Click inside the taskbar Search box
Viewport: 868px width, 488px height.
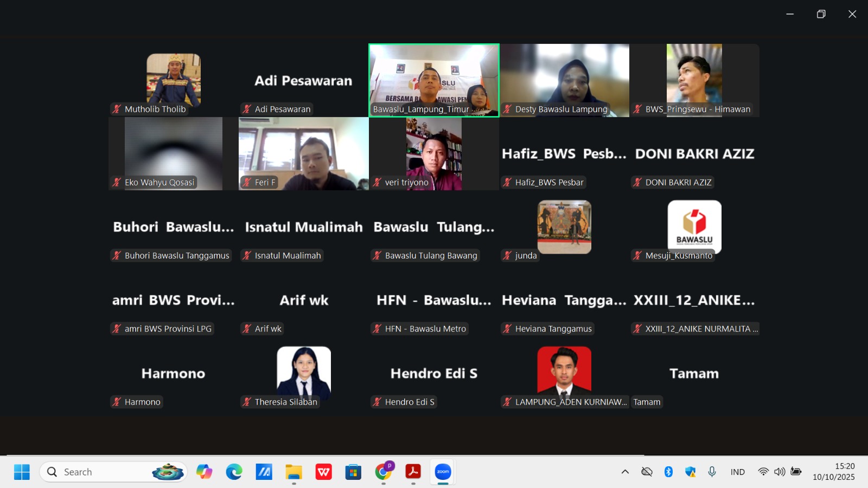pos(98,472)
